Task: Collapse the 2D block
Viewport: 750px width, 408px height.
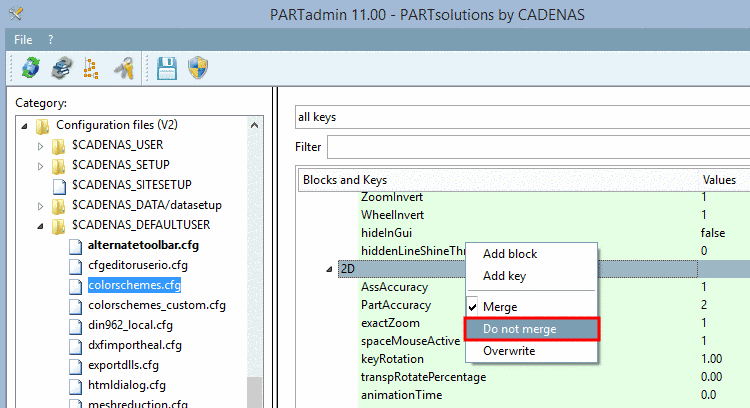Action: [329, 269]
